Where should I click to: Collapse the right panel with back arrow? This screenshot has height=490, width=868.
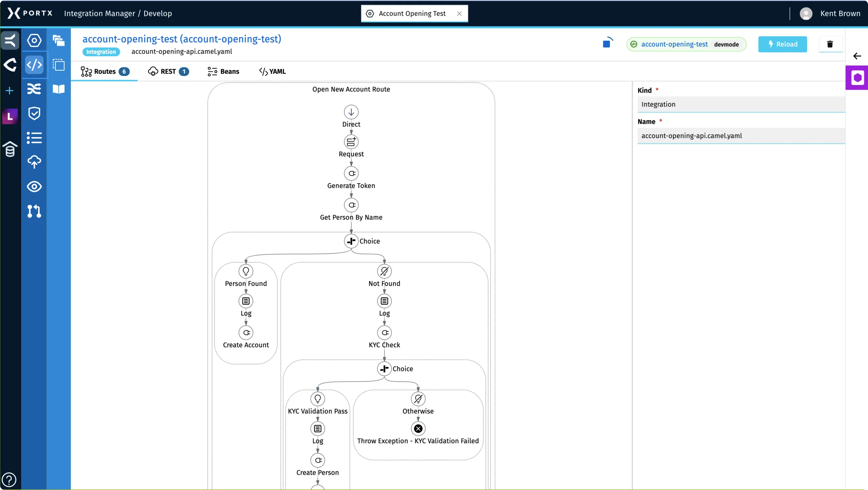tap(857, 56)
